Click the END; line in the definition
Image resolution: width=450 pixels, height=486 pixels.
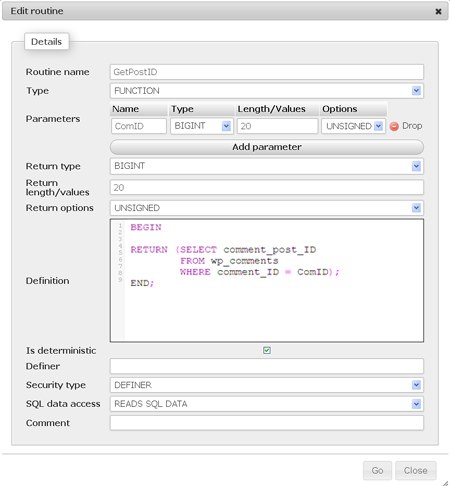(142, 283)
